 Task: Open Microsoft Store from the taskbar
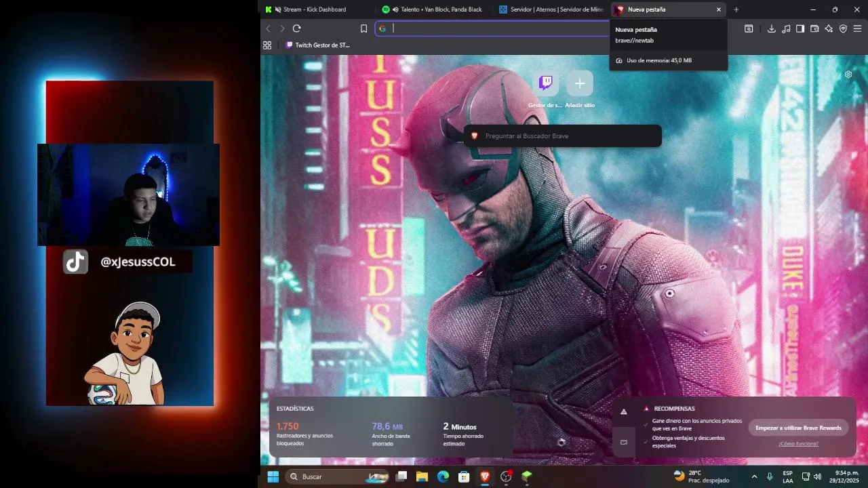pyautogui.click(x=464, y=476)
